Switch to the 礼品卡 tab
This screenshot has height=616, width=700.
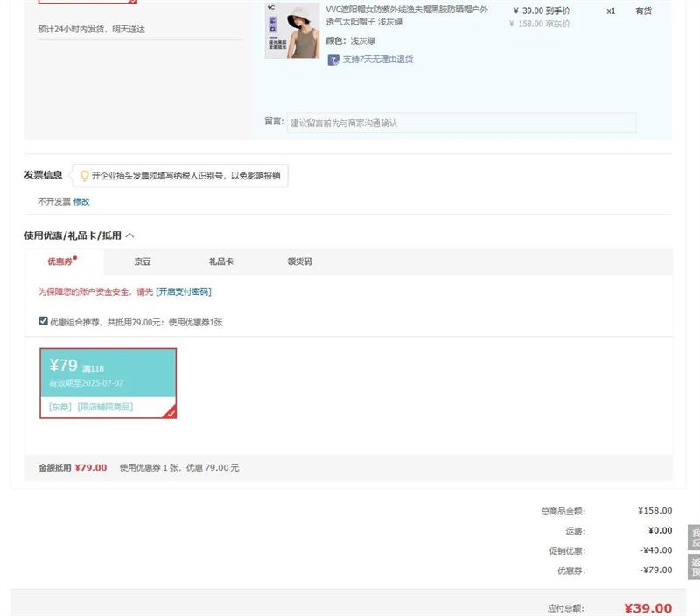[220, 262]
